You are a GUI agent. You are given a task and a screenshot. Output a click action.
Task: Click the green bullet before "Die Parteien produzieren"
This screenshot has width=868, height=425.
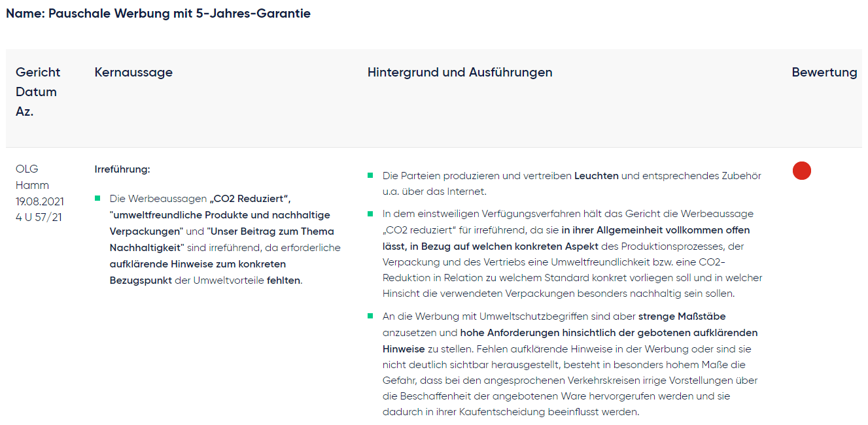pos(370,175)
